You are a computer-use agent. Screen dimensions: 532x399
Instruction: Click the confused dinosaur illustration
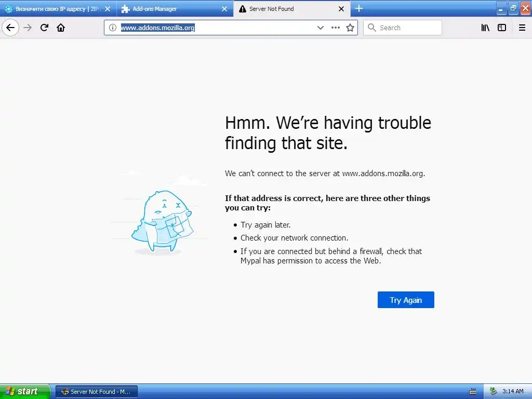pos(162,221)
